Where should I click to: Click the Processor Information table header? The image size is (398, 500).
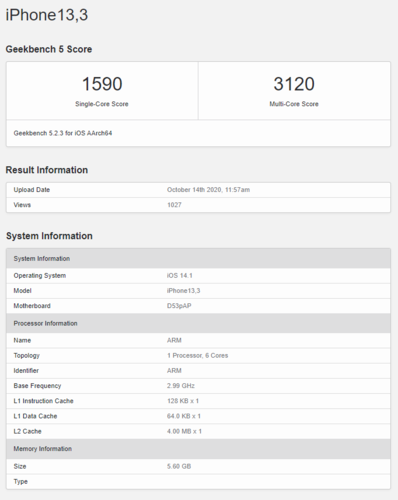tap(198, 323)
